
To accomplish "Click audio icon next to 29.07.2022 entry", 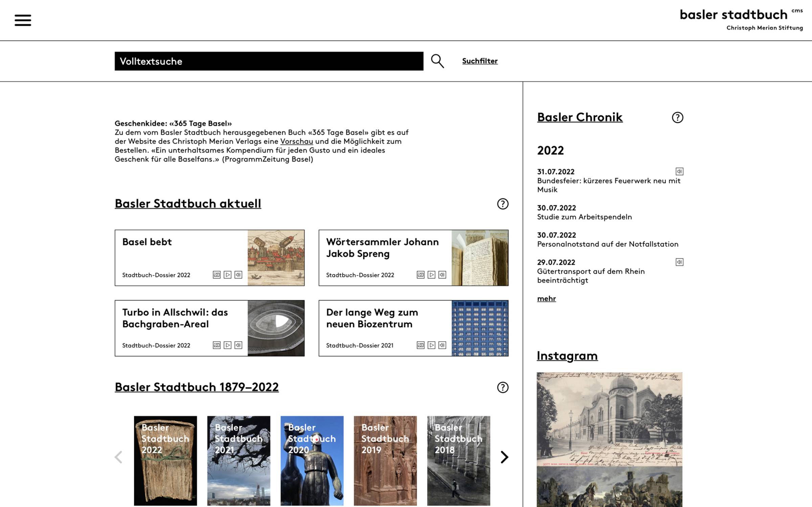I will [679, 262].
